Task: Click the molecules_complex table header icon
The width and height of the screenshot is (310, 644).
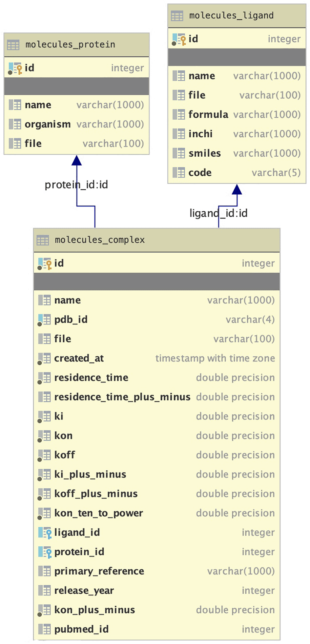Action: (x=43, y=240)
